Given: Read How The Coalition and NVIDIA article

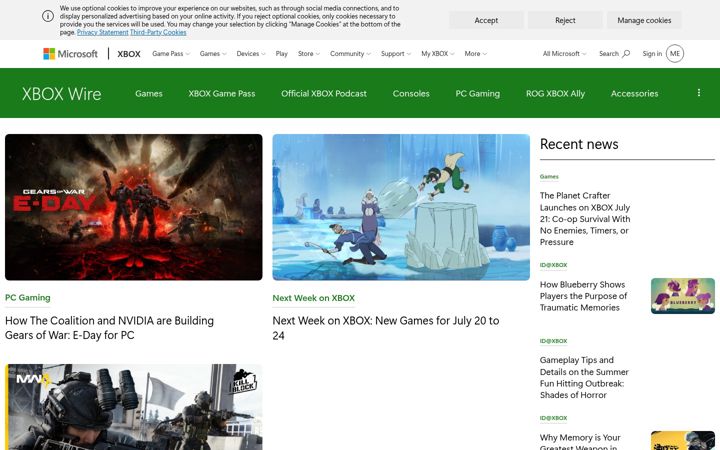Looking at the screenshot, I should (109, 328).
